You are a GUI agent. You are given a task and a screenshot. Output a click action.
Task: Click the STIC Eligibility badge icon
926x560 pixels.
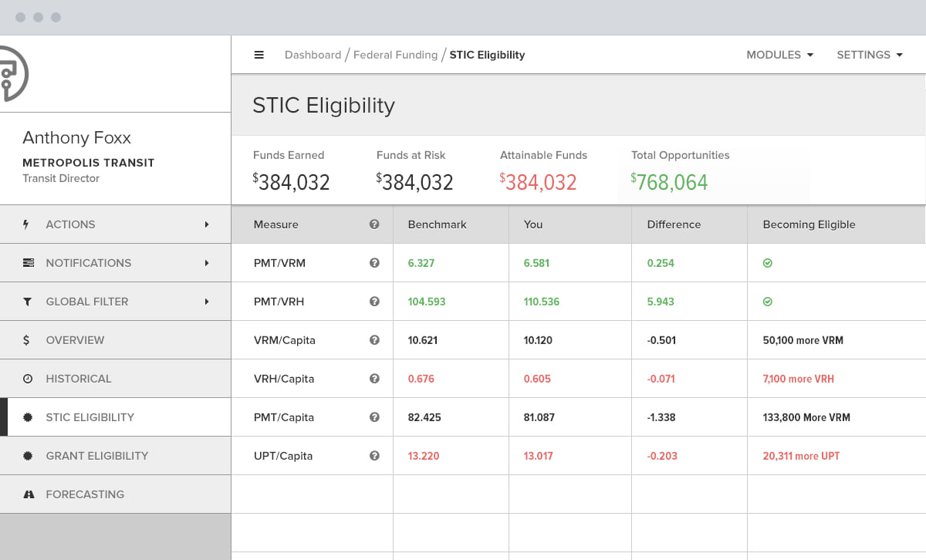click(x=28, y=417)
